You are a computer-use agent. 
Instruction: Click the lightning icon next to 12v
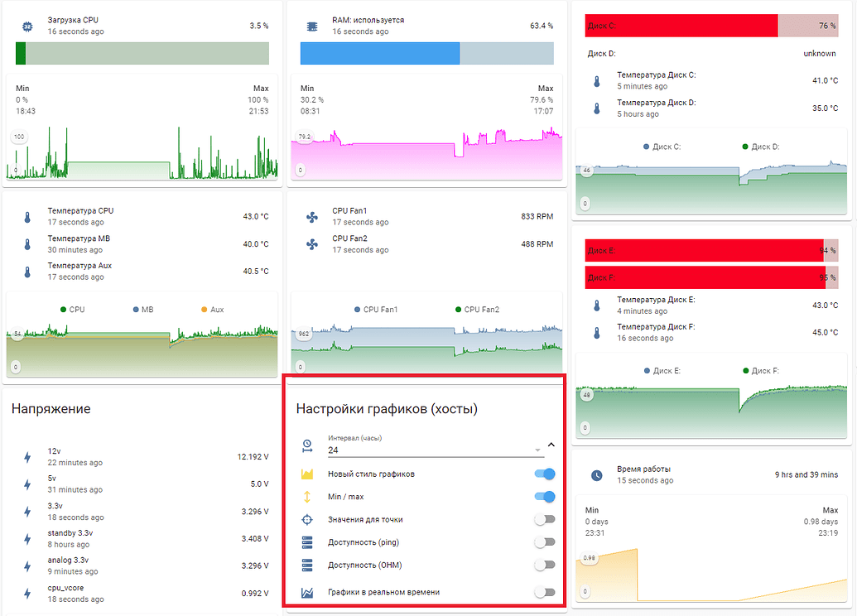point(26,456)
